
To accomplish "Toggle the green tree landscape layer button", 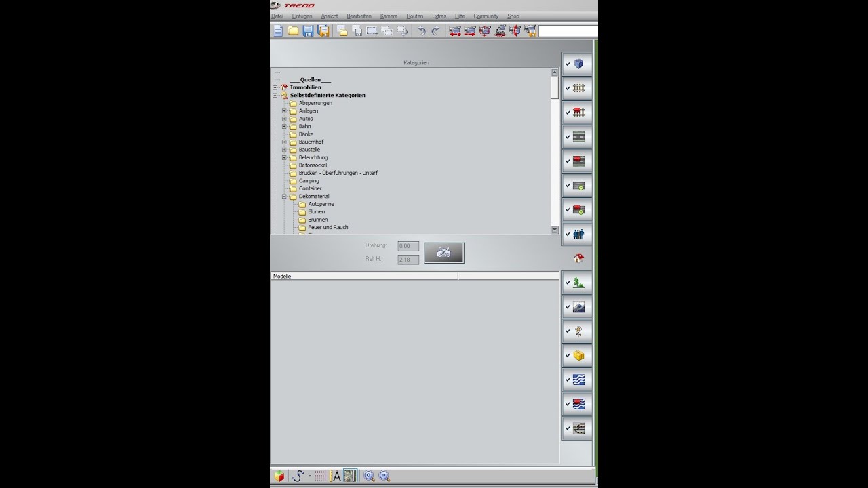I will [577, 283].
